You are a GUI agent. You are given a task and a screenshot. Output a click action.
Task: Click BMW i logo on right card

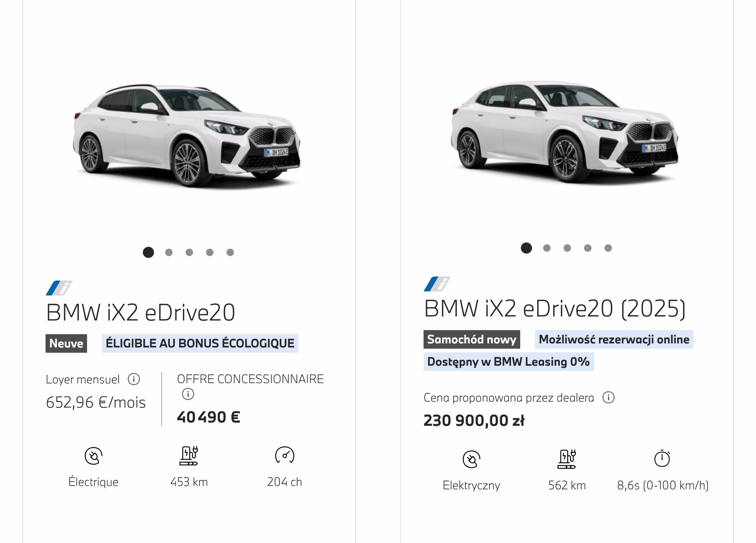click(x=437, y=284)
